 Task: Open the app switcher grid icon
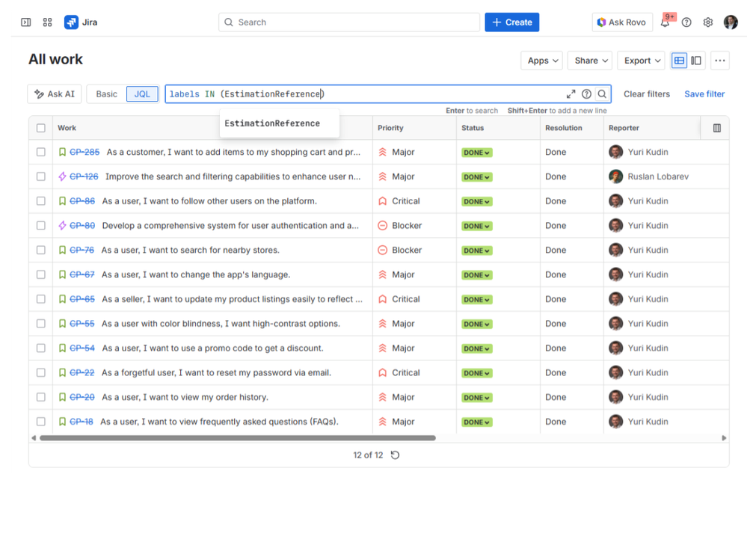coord(47,22)
